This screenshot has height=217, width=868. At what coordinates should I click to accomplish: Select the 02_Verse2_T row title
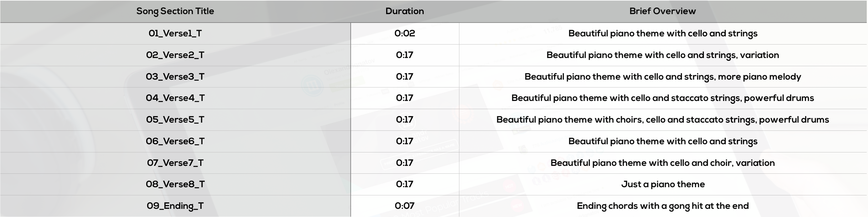175,55
